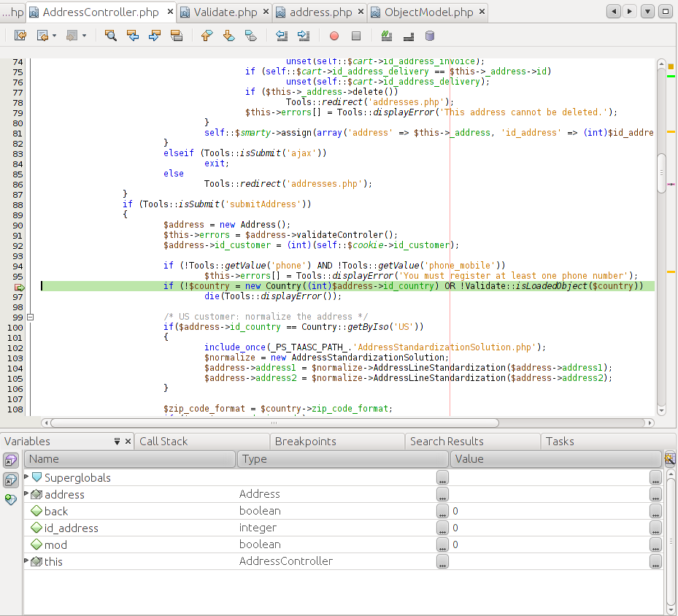
Task: Start macro recording with red circle
Action: click(334, 35)
